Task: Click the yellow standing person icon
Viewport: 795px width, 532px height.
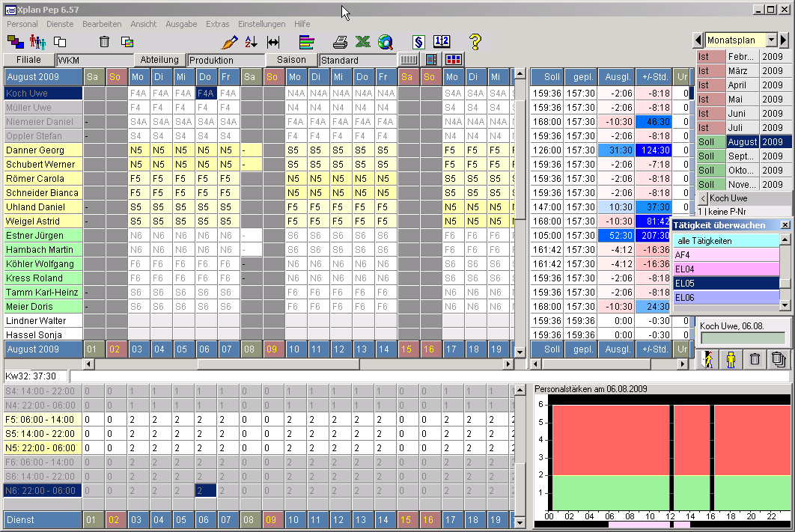Action: [x=731, y=359]
